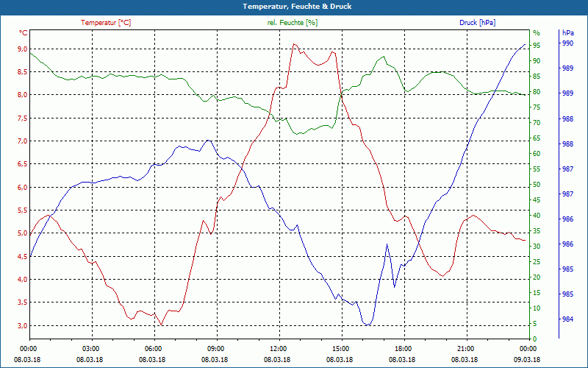Click the green "%" axis unit label
Viewport: 588px width, 368px height.
pyautogui.click(x=537, y=33)
